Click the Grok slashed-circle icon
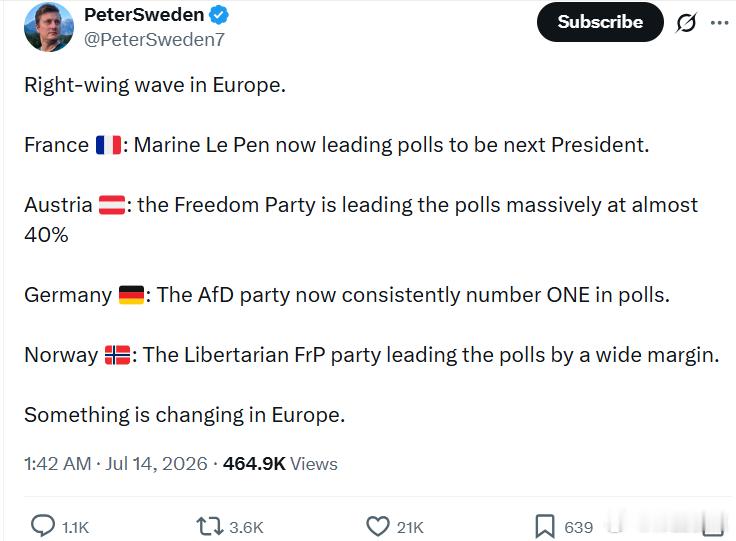The height and width of the screenshot is (541, 736). (686, 23)
